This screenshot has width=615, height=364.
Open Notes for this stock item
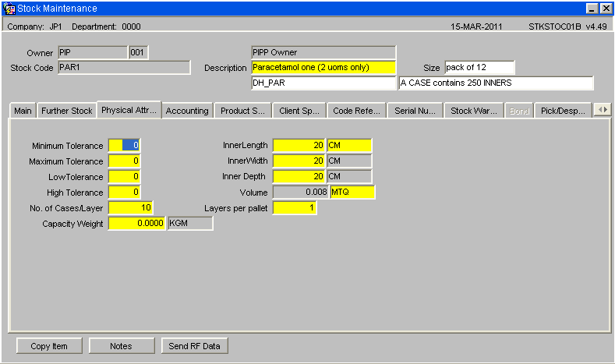pos(121,346)
